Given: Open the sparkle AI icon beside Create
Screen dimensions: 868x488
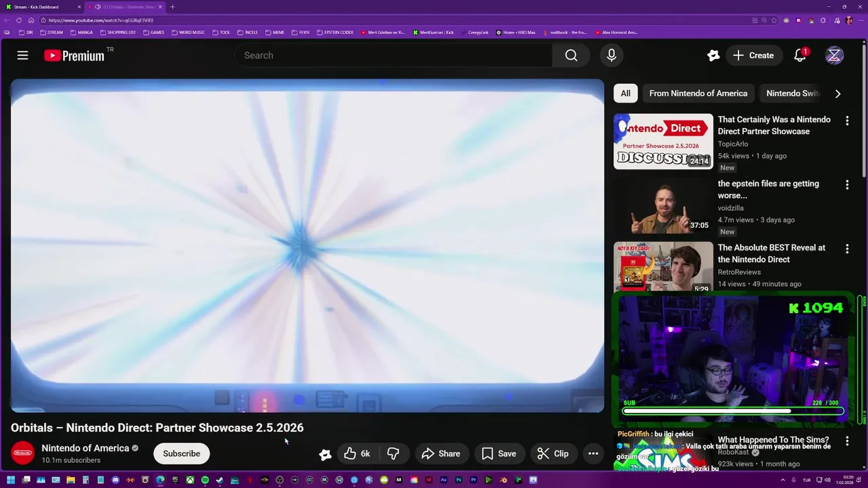Looking at the screenshot, I should [x=713, y=56].
